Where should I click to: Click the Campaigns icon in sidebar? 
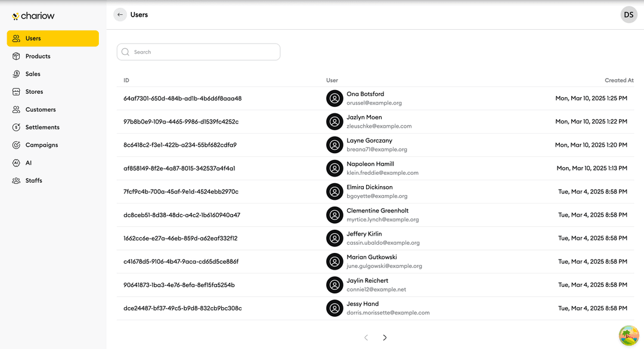tap(16, 145)
